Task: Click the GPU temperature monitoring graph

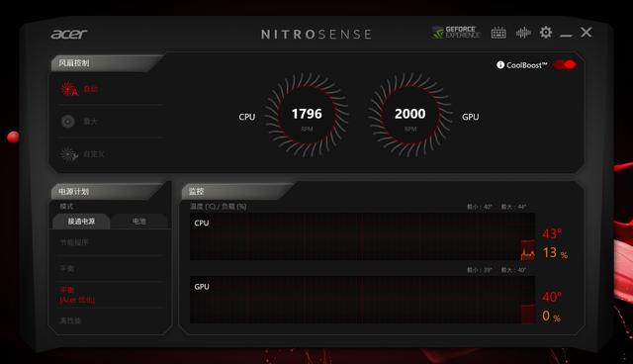Action: coord(363,300)
